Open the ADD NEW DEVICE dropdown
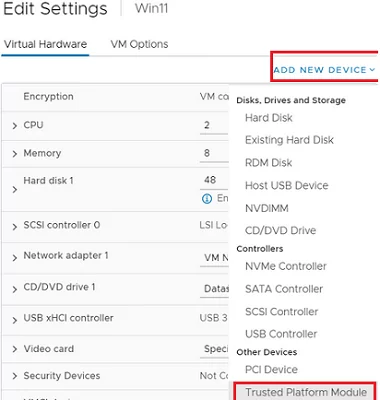The image size is (380, 400). tap(324, 70)
